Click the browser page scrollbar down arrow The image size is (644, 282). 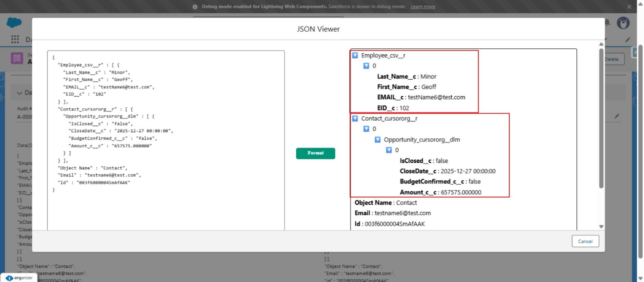click(x=640, y=278)
